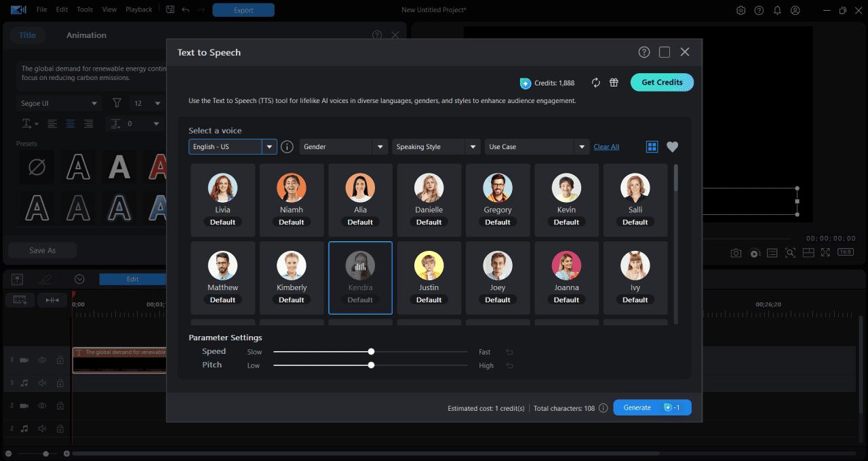This screenshot has height=461, width=868.
Task: Open the Playback menu
Action: click(138, 9)
